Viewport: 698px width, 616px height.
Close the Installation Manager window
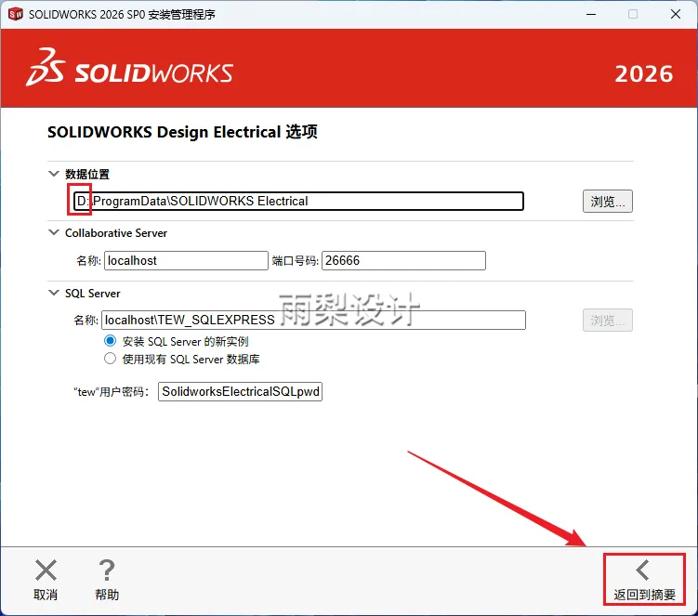click(x=676, y=14)
